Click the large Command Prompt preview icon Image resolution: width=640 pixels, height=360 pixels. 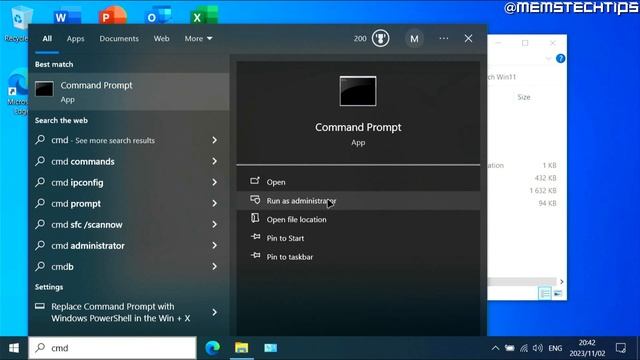coord(358,91)
